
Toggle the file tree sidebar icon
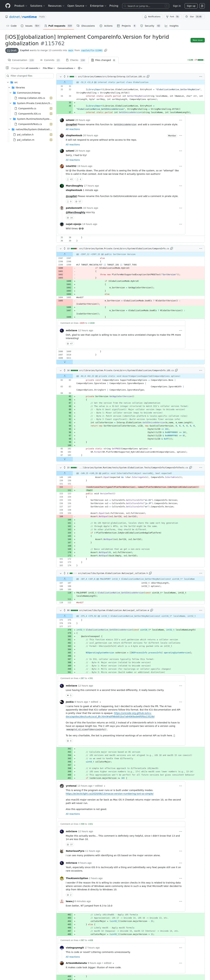pos(7,68)
